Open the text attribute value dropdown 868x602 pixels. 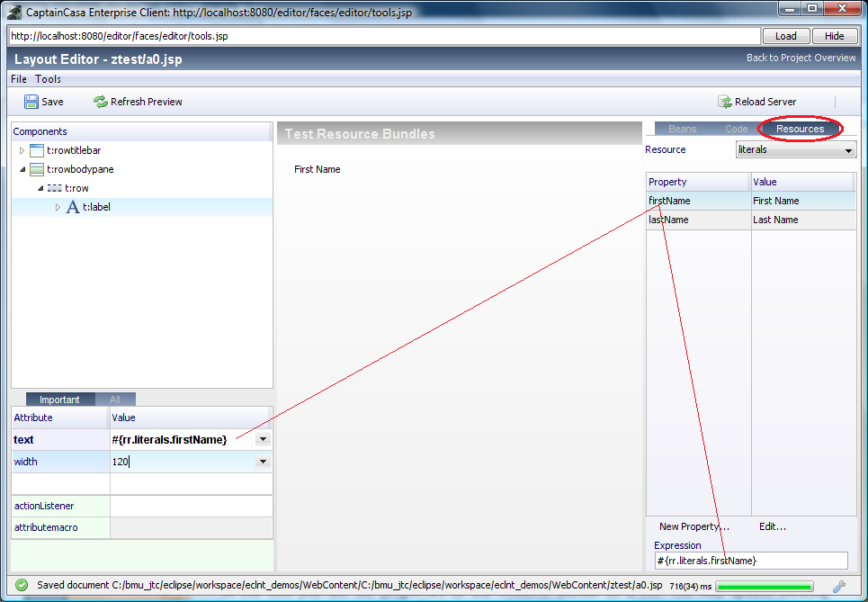[262, 439]
